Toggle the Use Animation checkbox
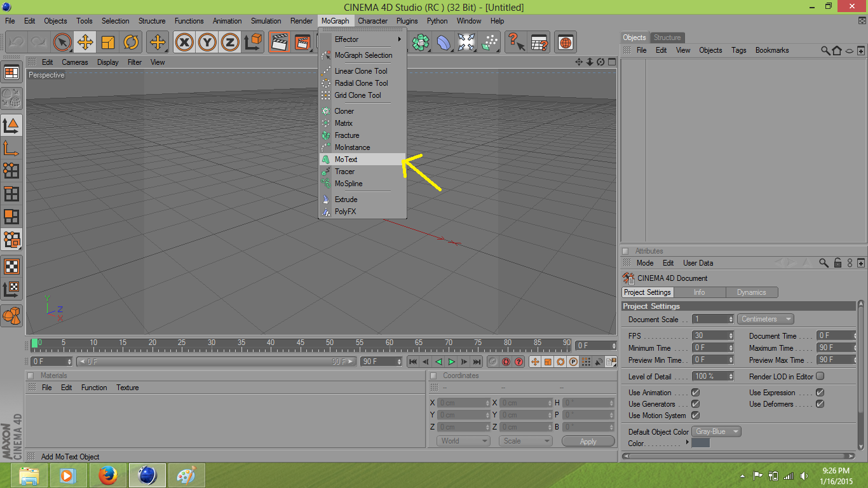The width and height of the screenshot is (868, 488). click(x=695, y=393)
